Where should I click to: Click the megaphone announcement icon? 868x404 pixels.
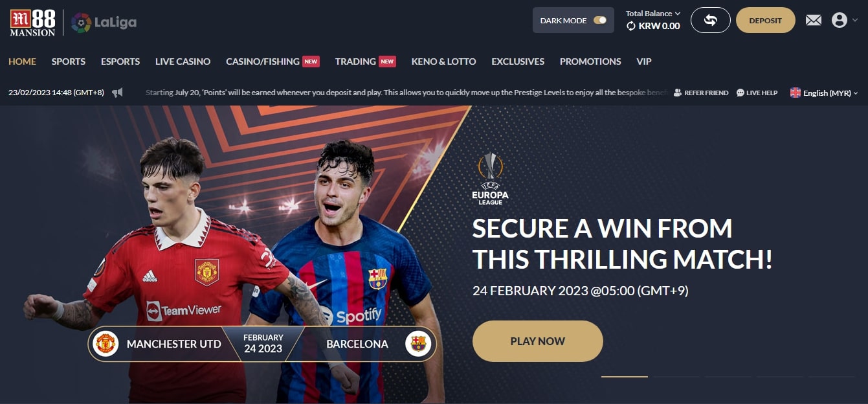[117, 93]
